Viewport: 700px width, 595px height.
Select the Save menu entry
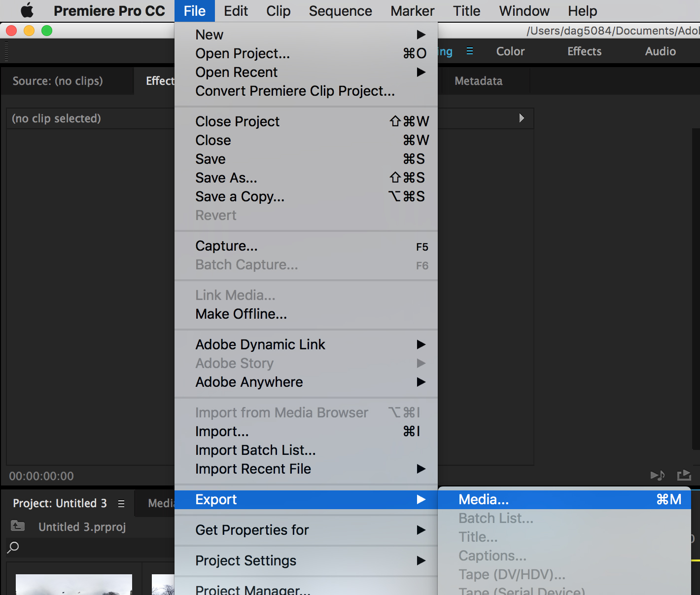coord(306,159)
